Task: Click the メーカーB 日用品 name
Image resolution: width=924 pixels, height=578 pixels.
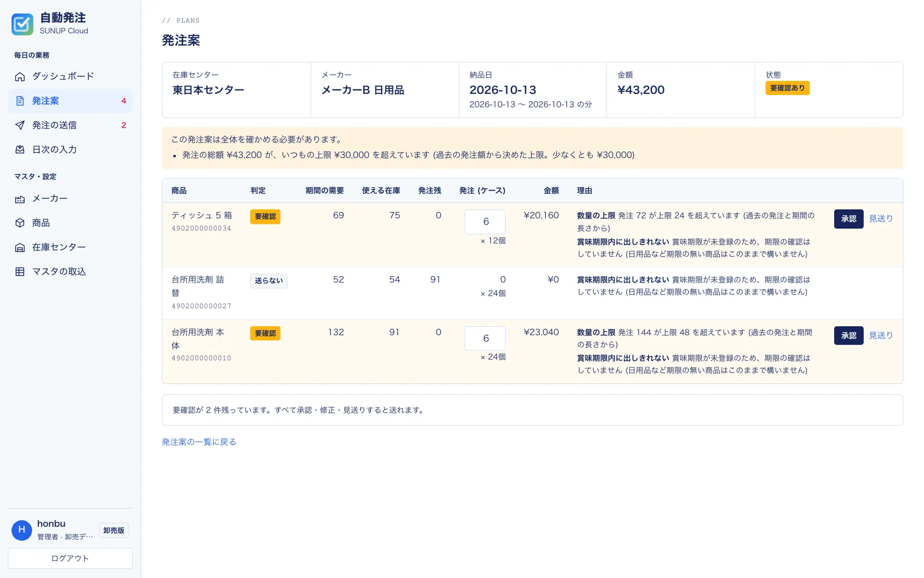Action: 363,90
